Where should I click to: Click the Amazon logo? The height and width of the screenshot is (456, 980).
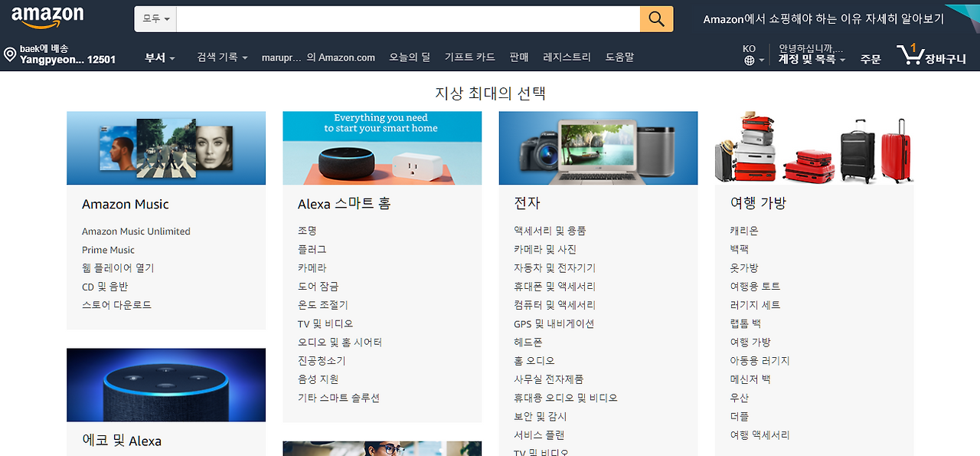47,17
